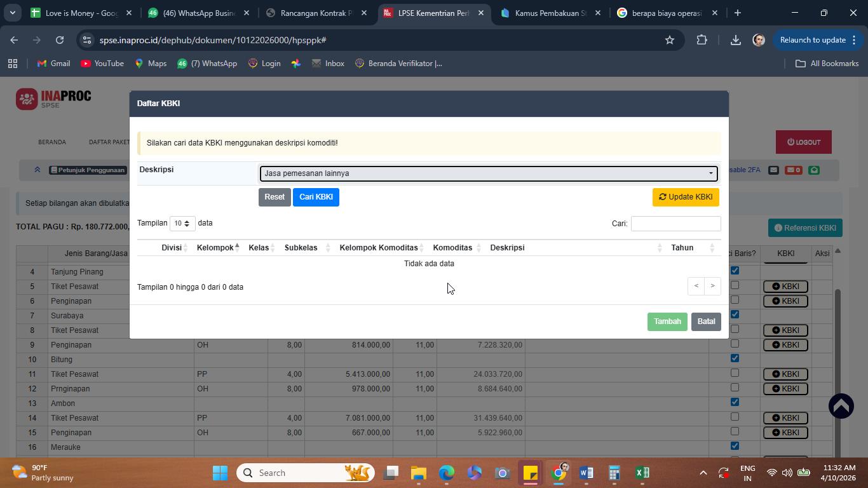Image resolution: width=868 pixels, height=488 pixels.
Task: Switch to berapa biaya operasi Google tab
Action: click(668, 13)
